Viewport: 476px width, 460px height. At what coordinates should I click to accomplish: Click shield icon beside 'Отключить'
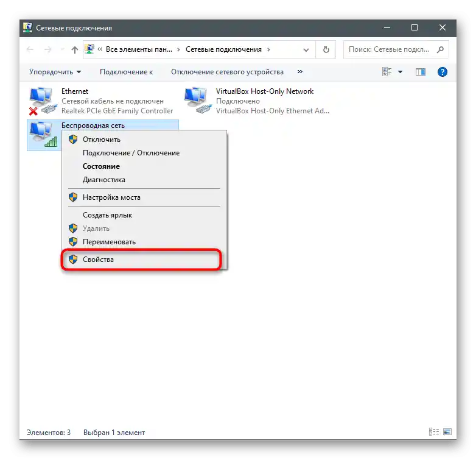(x=73, y=140)
